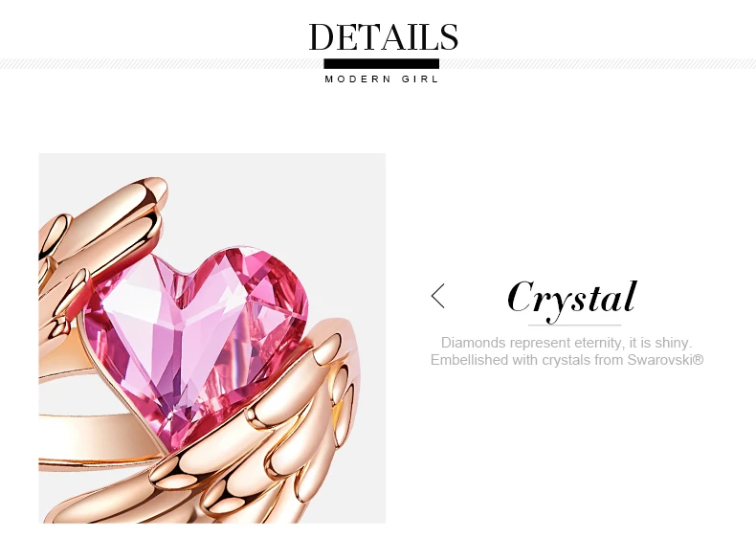Click the word 'Diamonds' in the description
756x539 pixels.
coord(473,343)
